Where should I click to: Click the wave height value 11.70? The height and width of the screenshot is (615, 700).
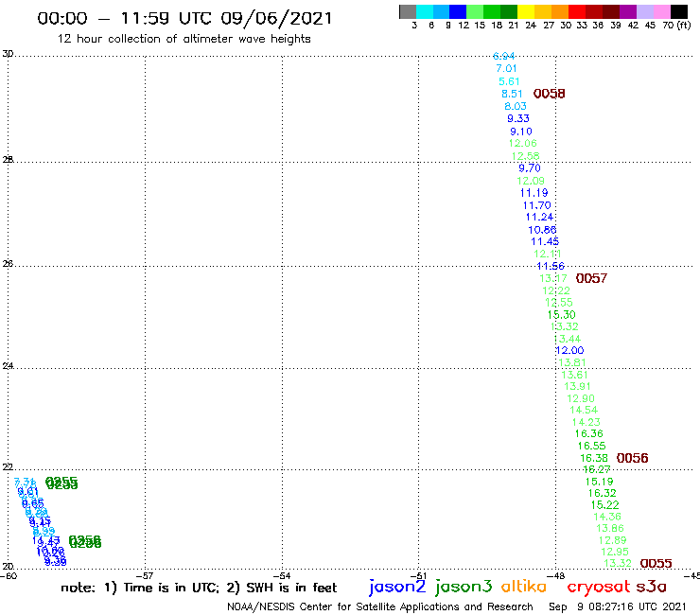(536, 205)
